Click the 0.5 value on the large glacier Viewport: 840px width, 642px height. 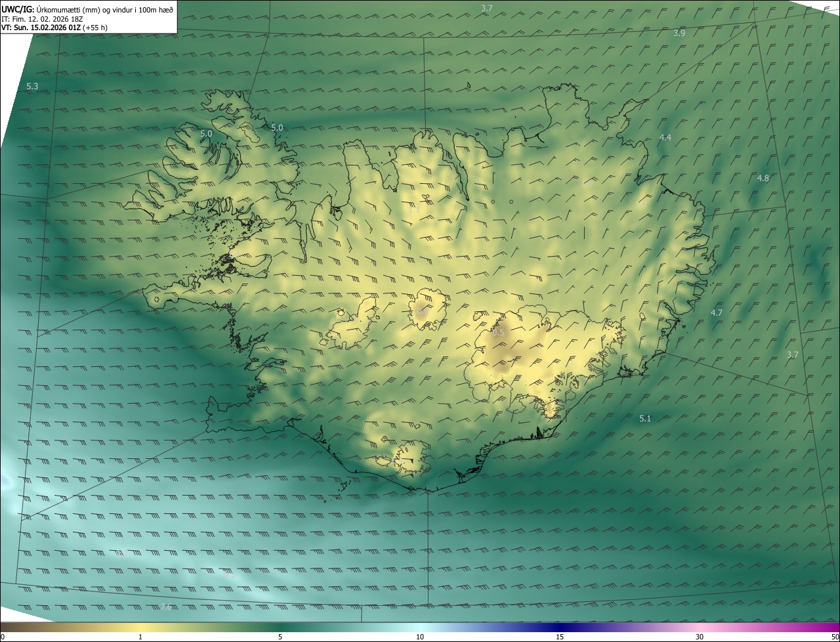pyautogui.click(x=498, y=333)
